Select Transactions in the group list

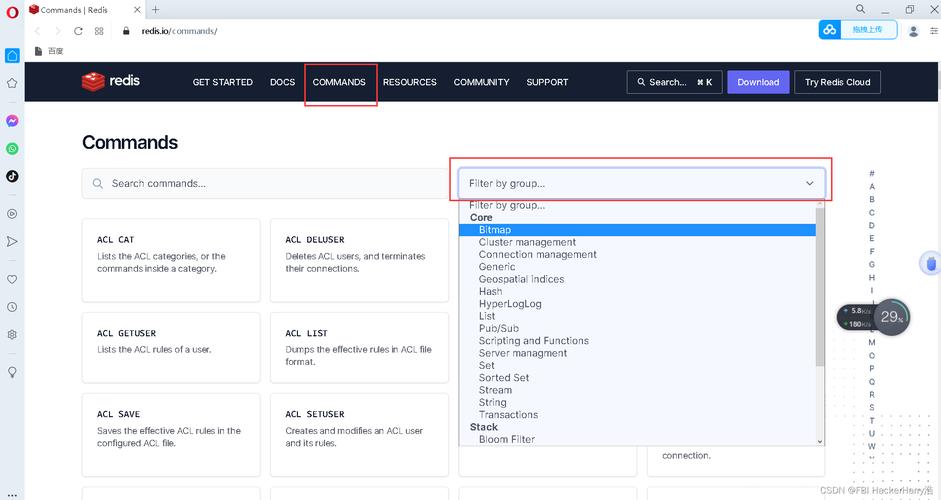coord(637,414)
